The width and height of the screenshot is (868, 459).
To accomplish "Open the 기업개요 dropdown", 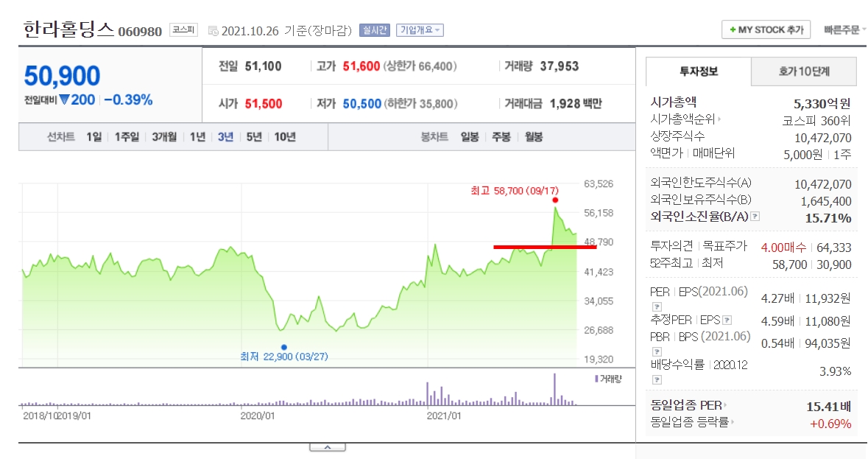I will [420, 30].
